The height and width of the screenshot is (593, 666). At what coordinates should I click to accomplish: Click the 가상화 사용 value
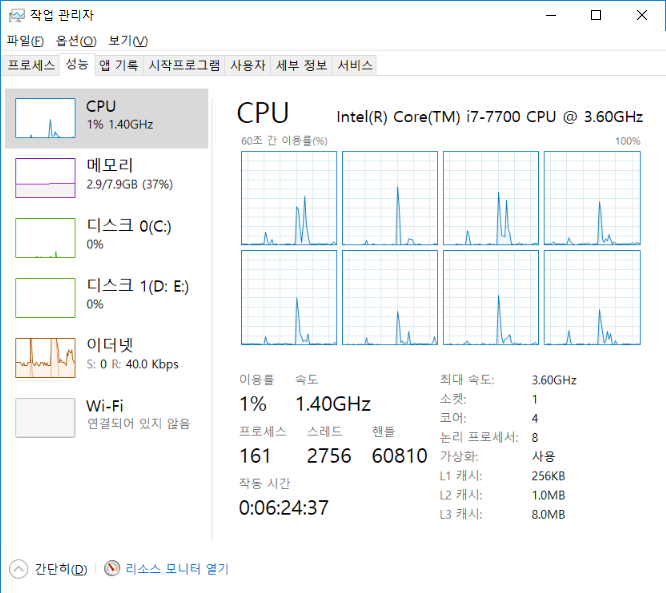[x=543, y=457]
